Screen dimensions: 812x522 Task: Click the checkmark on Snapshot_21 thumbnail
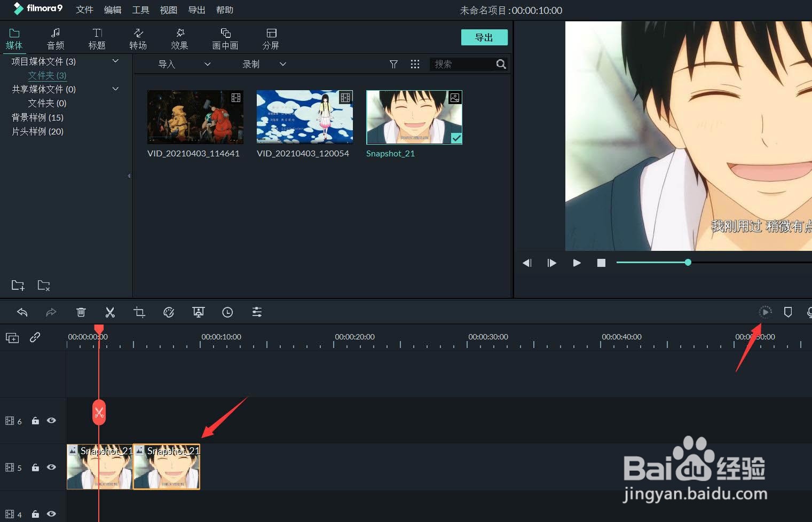coord(456,138)
